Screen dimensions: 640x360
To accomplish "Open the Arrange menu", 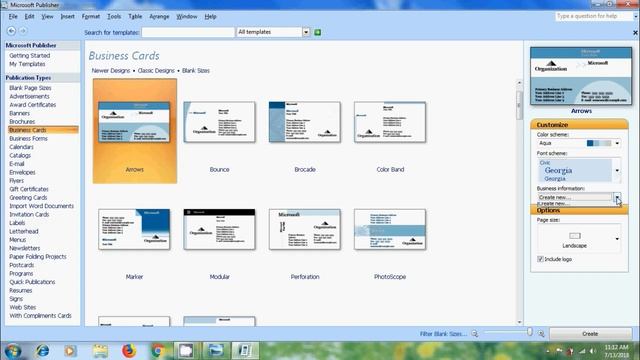I will 159,17.
